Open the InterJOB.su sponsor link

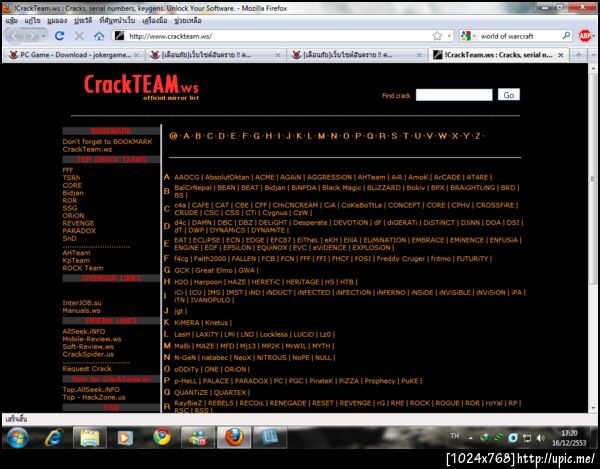click(x=82, y=303)
